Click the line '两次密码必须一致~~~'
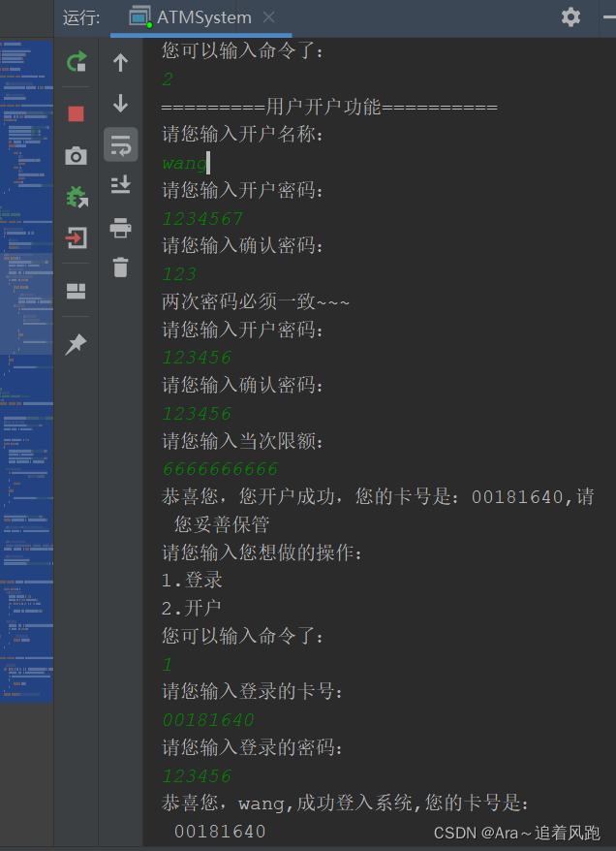Screen dimensions: 616x851 256,301
